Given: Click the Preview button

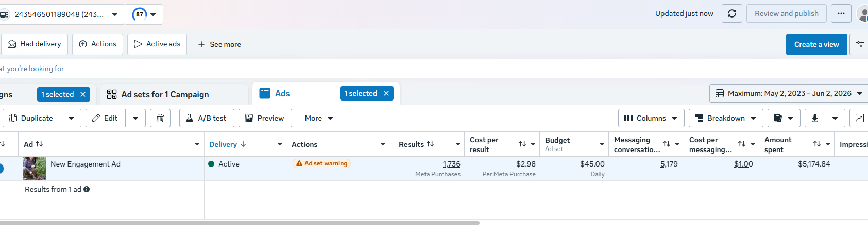Looking at the screenshot, I should [x=265, y=118].
